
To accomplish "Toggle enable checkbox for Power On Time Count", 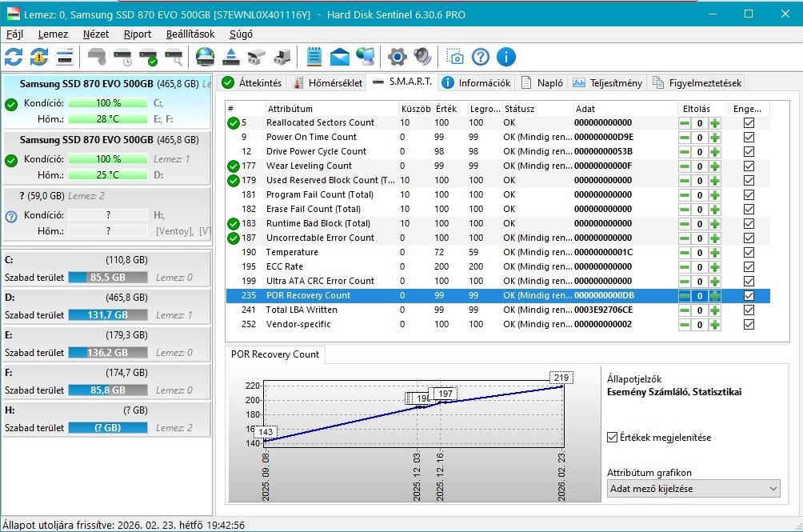I will pyautogui.click(x=749, y=138).
